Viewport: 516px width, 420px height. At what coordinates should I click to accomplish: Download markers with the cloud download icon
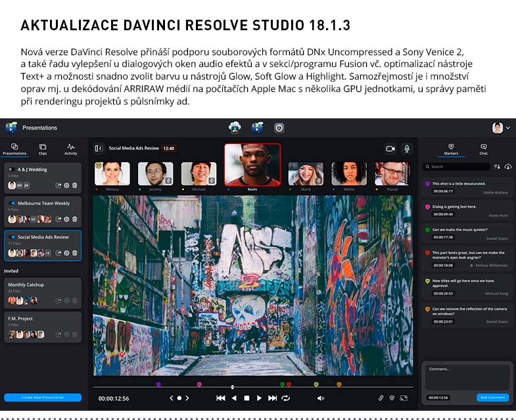tap(508, 167)
